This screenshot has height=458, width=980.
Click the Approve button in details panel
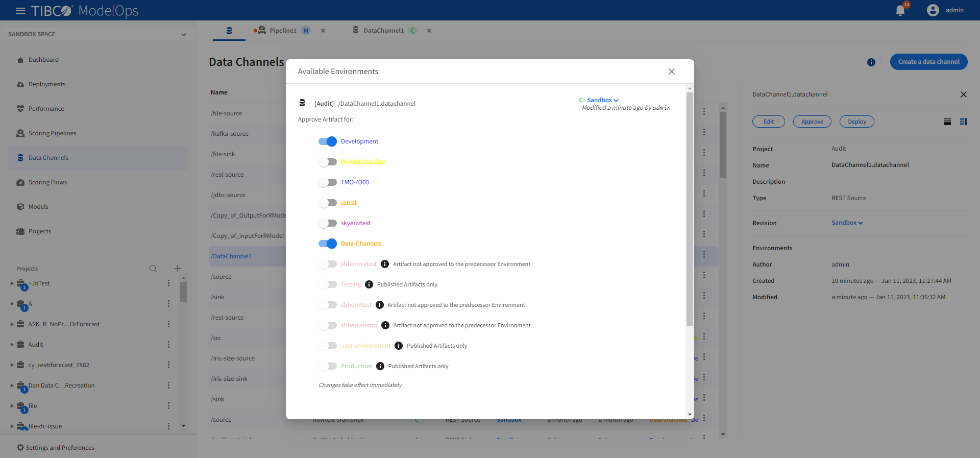(x=812, y=122)
